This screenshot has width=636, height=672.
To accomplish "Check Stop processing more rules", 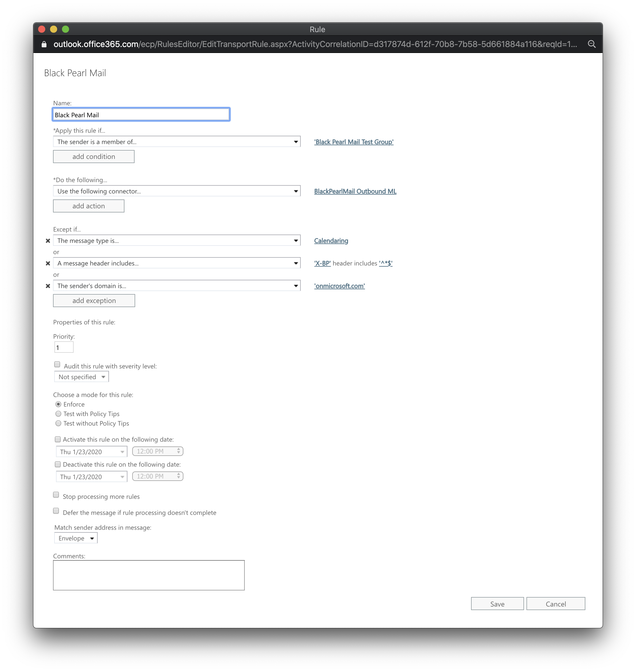I will [x=56, y=495].
